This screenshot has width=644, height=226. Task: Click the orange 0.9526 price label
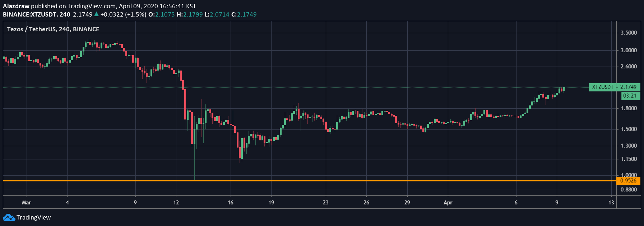pos(628,181)
